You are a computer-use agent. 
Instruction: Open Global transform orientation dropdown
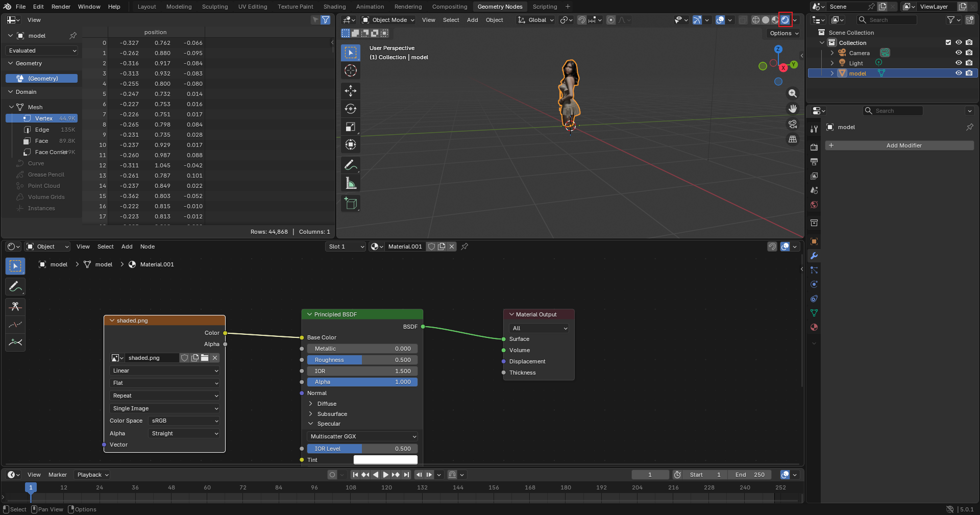(x=536, y=20)
